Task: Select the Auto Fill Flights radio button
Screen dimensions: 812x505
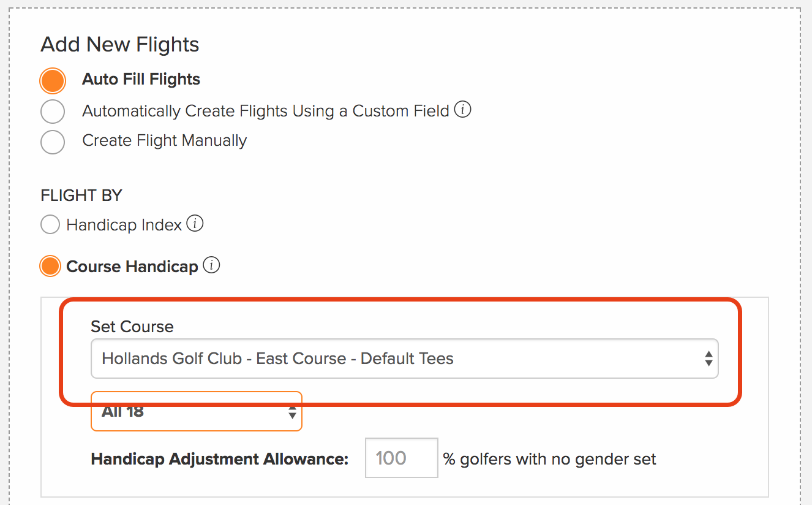Action: (x=53, y=80)
